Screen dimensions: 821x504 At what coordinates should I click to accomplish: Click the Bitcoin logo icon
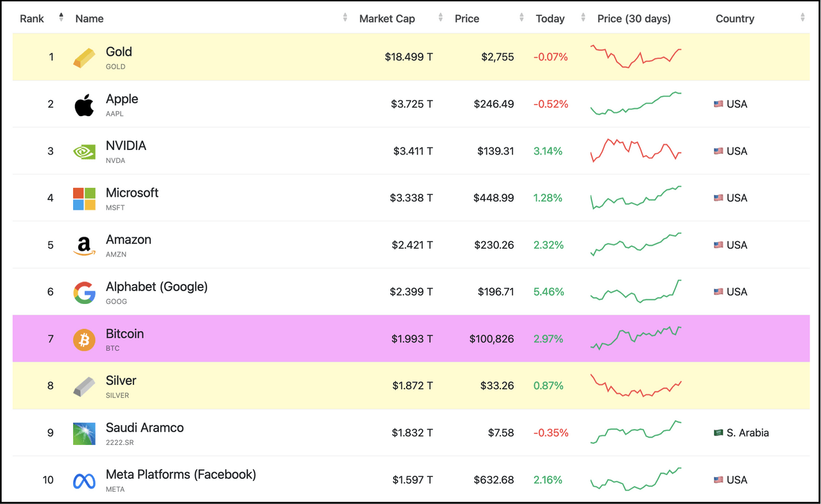point(84,339)
